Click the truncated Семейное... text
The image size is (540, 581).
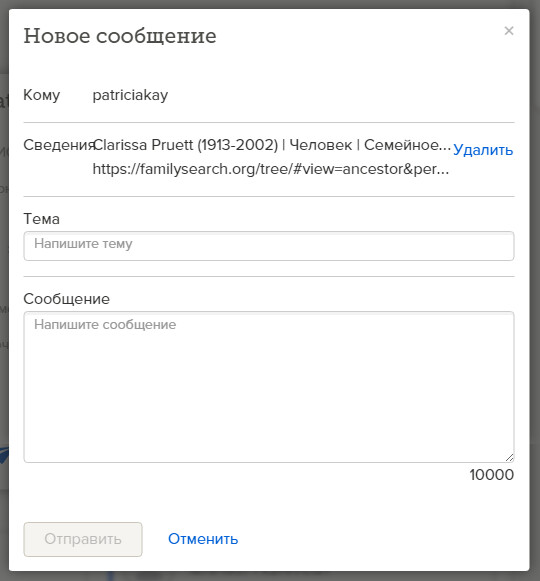pos(407,145)
